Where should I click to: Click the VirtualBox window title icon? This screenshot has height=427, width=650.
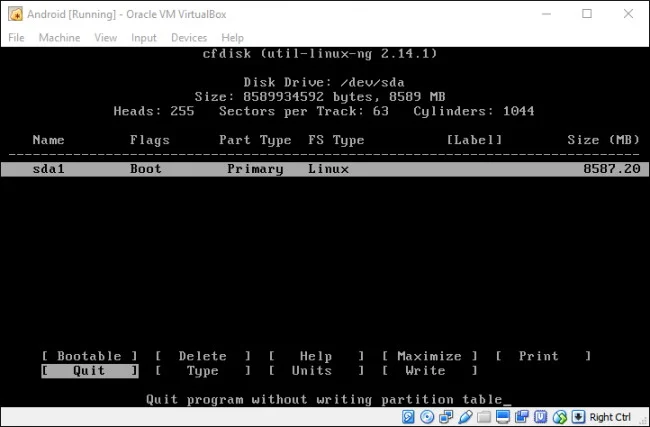pos(15,14)
